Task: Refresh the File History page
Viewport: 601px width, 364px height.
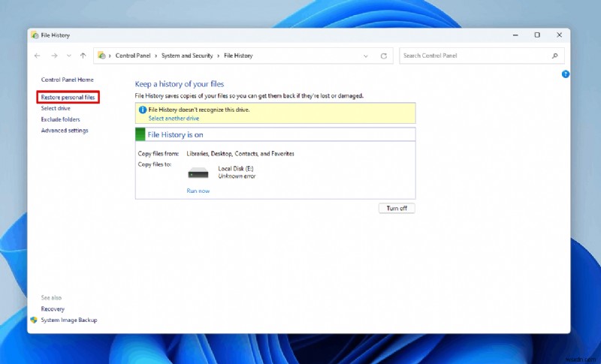Action: 384,56
